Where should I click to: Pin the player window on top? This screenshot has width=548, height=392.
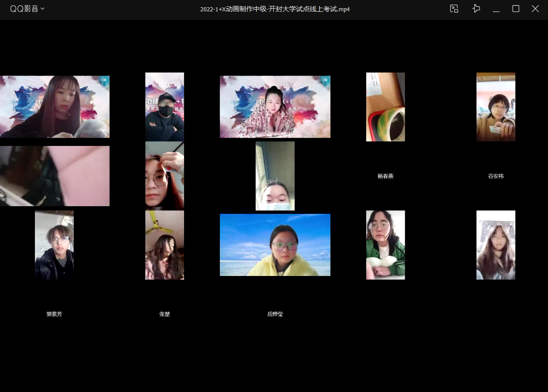[x=475, y=9]
